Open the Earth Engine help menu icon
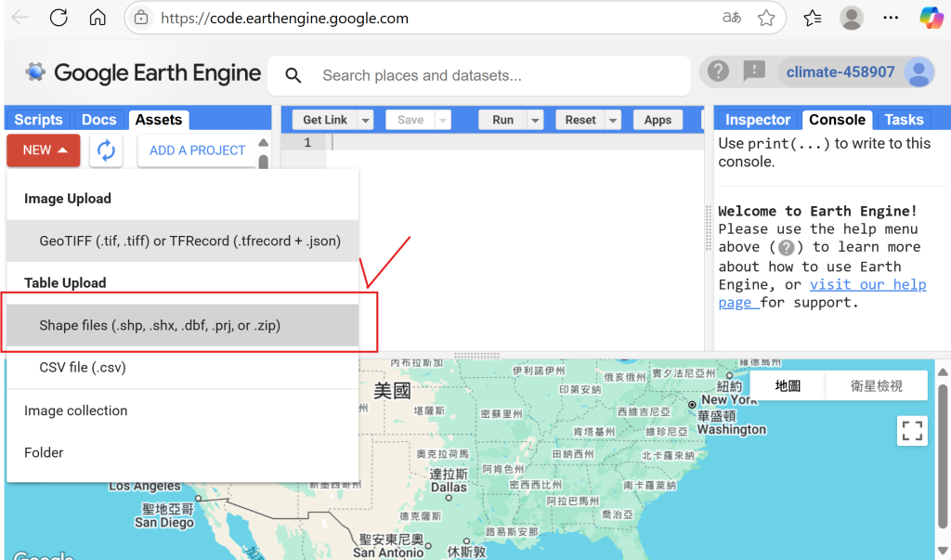The width and height of the screenshot is (951, 560). (x=718, y=72)
